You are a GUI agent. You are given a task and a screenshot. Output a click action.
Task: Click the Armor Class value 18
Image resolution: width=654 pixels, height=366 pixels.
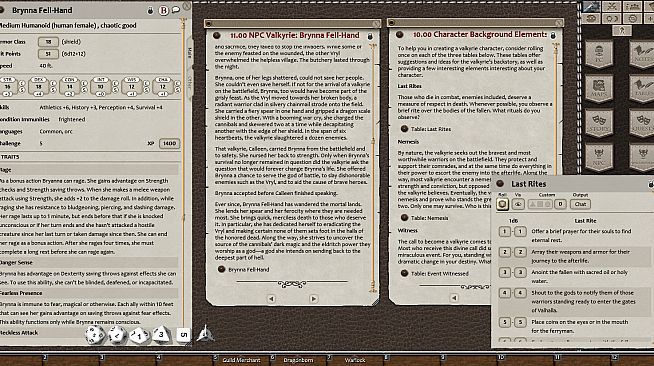[x=48, y=42]
